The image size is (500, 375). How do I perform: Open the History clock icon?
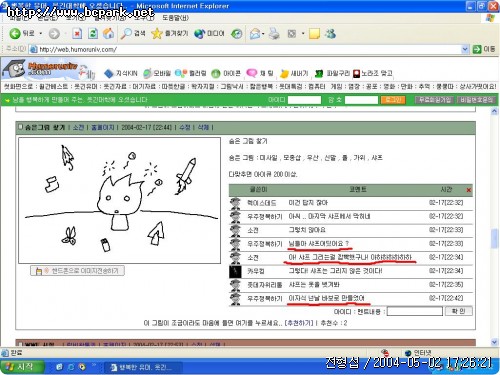pos(237,33)
